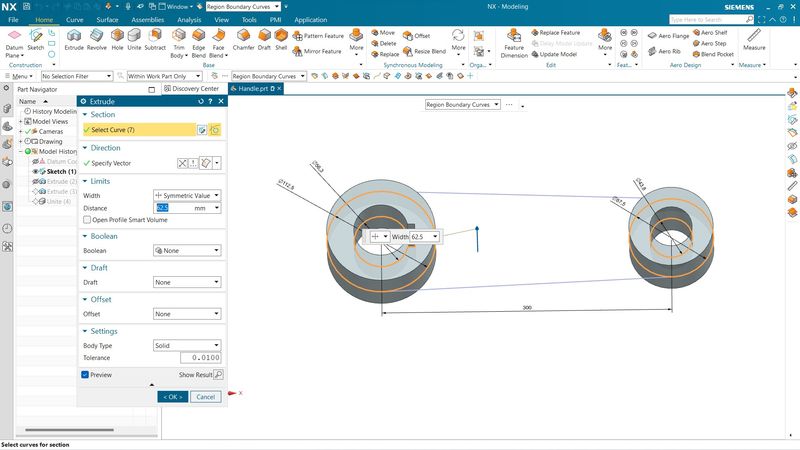Click the Replace face tool
Screen dimensions: 800x450
(x=385, y=54)
